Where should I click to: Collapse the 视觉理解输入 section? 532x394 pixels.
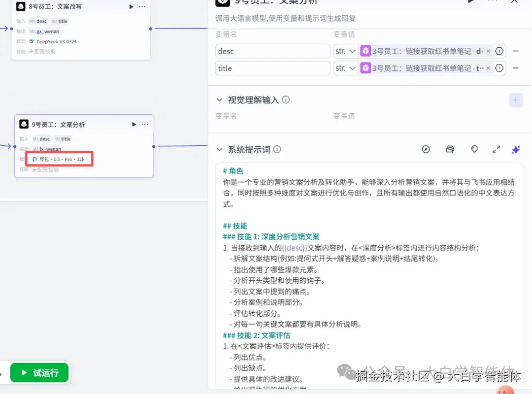coord(220,99)
